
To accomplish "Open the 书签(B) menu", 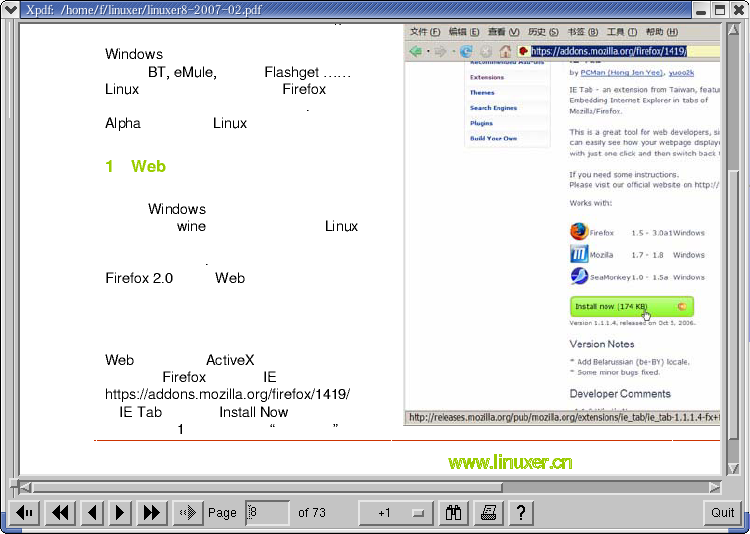I will [582, 32].
